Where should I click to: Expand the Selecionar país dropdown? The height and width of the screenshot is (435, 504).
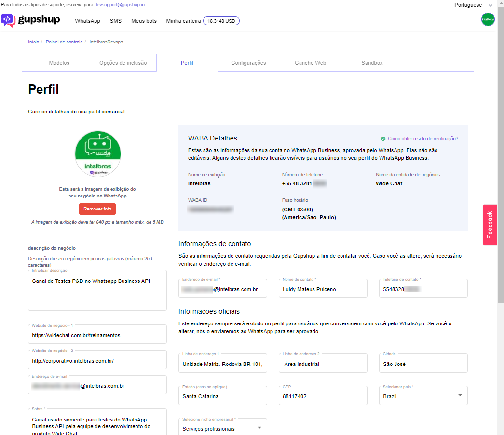pos(423,396)
